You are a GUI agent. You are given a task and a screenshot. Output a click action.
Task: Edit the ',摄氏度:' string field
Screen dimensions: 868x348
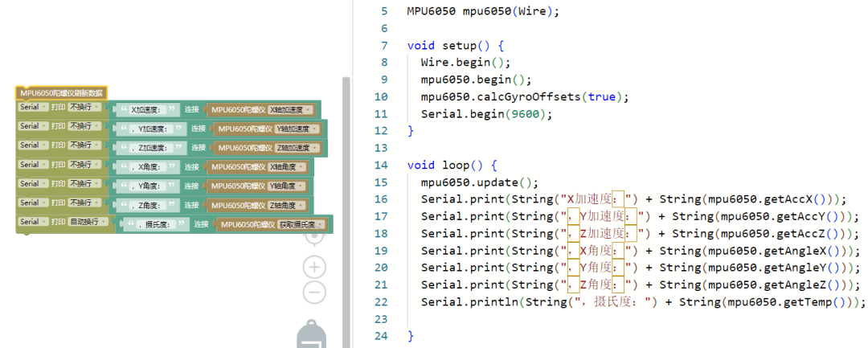click(157, 224)
